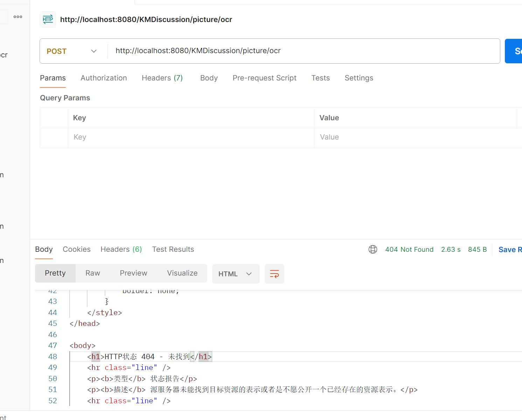Open the response Headers (6) tab
This screenshot has width=522, height=420.
click(x=121, y=249)
